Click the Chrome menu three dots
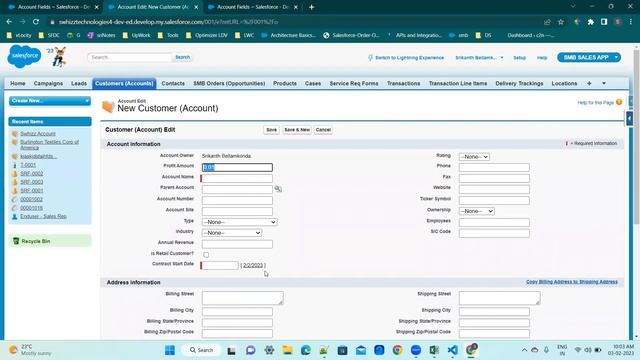The width and height of the screenshot is (640, 360). [x=631, y=22]
